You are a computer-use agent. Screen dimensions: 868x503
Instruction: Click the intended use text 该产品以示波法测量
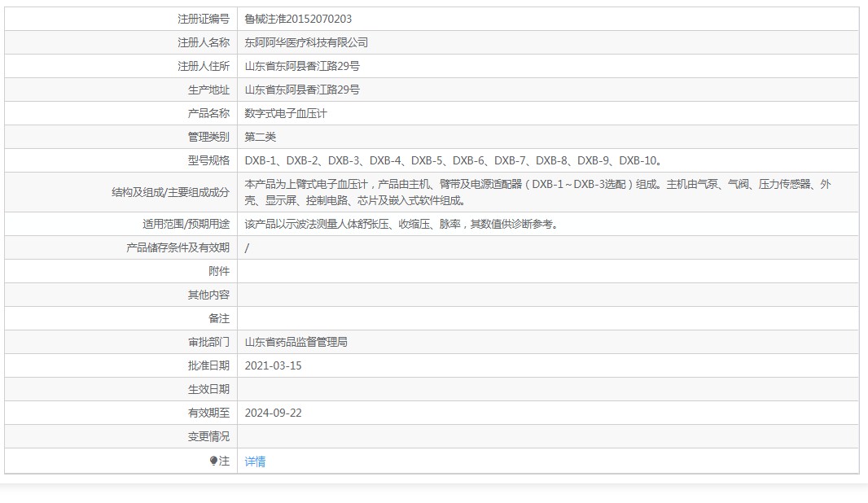pos(402,224)
